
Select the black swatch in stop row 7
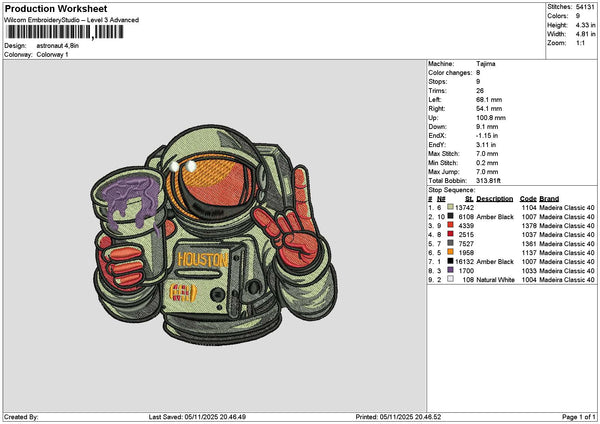[x=450, y=261]
